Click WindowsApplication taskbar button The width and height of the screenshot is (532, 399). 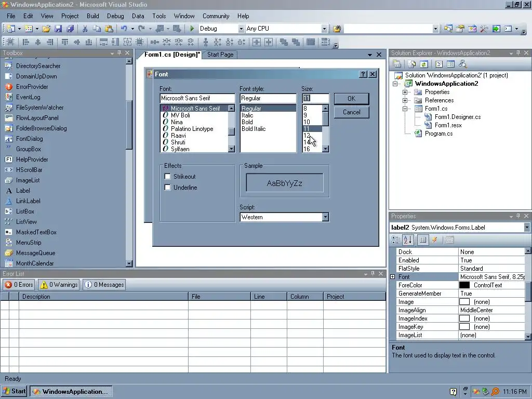point(71,392)
